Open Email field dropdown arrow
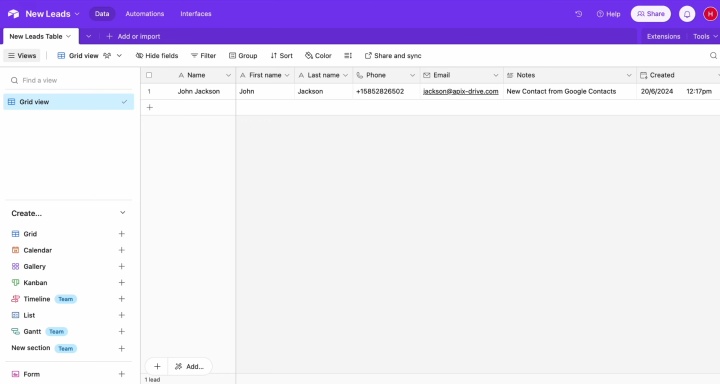 496,75
